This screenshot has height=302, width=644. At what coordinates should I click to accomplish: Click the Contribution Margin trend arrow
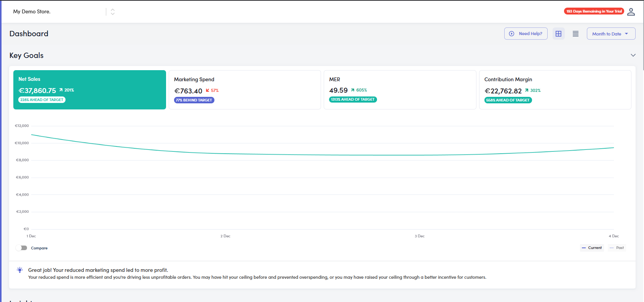tap(527, 90)
